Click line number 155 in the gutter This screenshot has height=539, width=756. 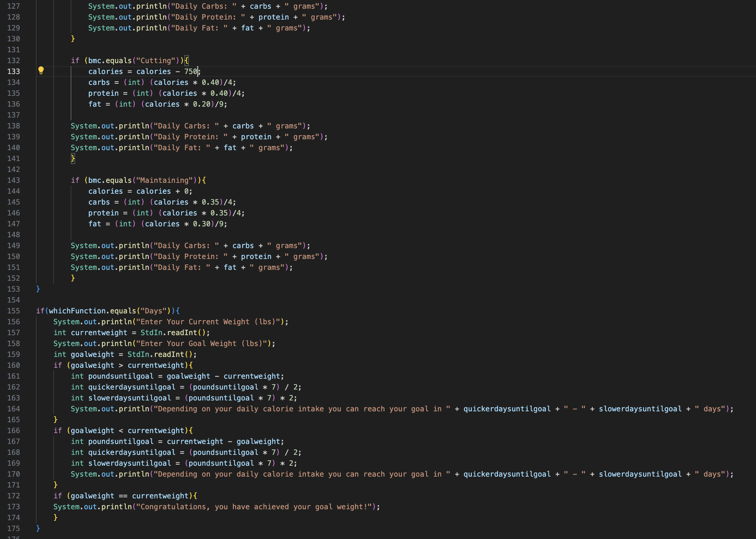coord(13,311)
